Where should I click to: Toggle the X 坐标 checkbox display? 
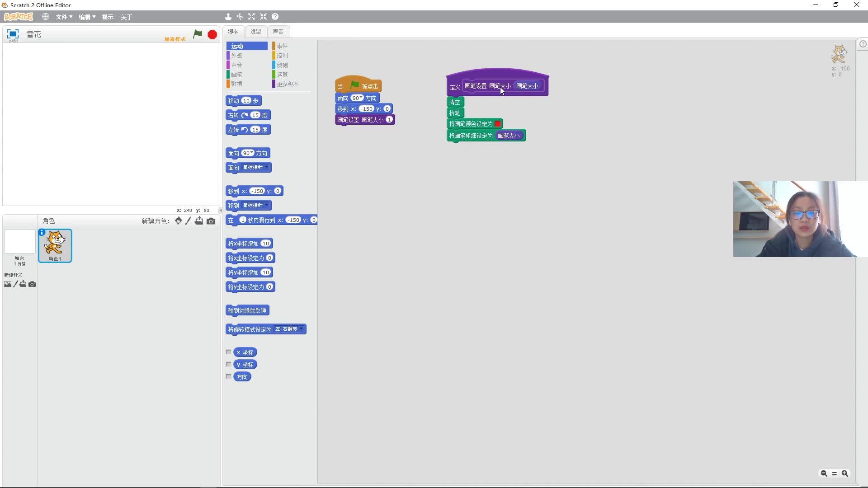click(228, 352)
